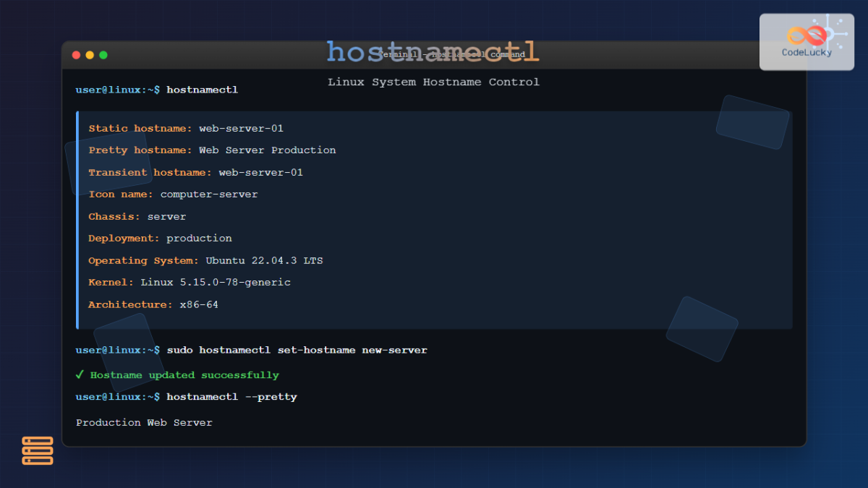Select the Terminal - hostnamectl command title bar
Viewport: 868px width, 488px height.
coord(452,54)
